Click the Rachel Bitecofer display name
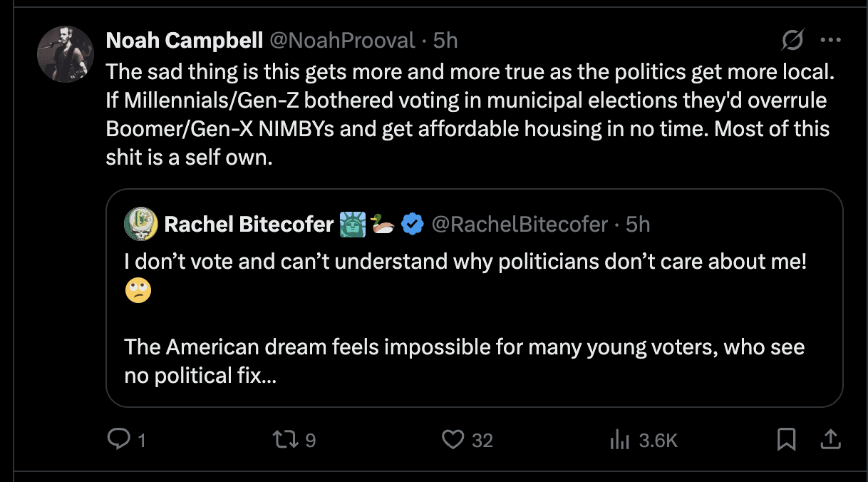Image resolution: width=868 pixels, height=482 pixels. [x=248, y=225]
